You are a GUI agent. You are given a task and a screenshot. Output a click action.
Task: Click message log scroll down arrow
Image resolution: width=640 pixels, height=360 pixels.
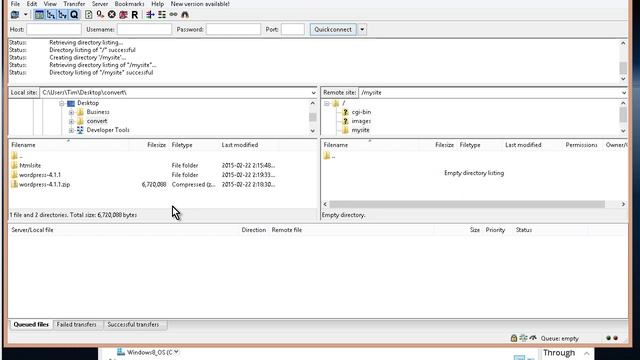tap(623, 79)
